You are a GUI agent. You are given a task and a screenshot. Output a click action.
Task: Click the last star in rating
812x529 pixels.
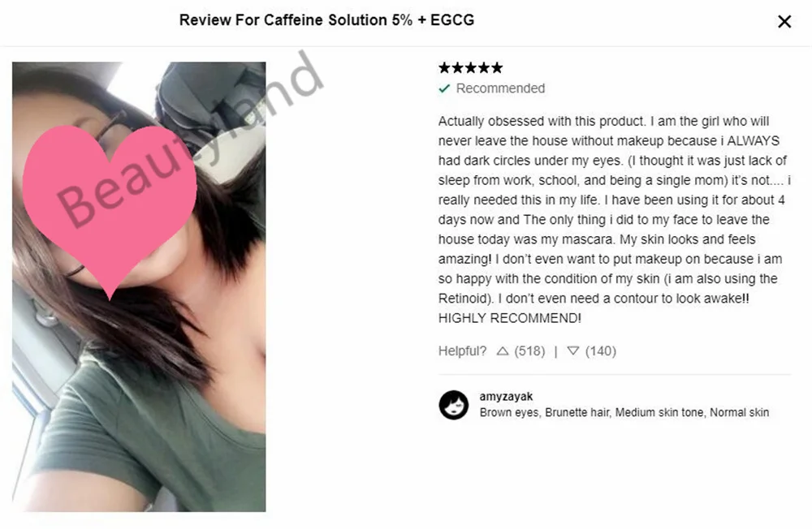click(x=497, y=67)
